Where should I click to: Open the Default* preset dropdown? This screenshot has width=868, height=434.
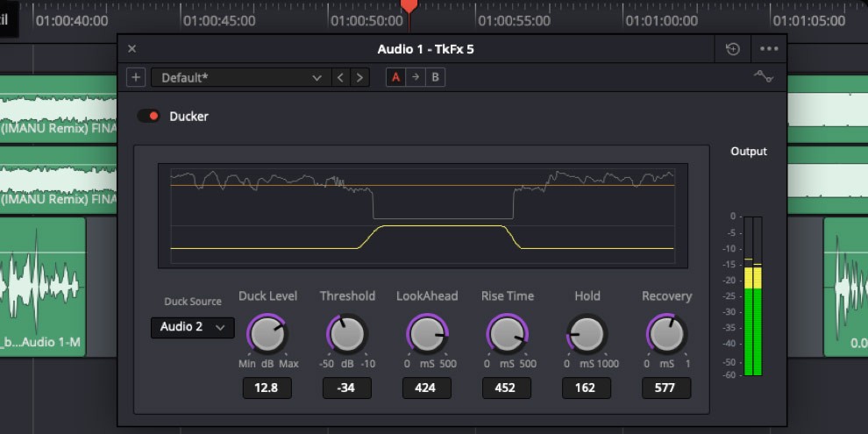tap(240, 77)
